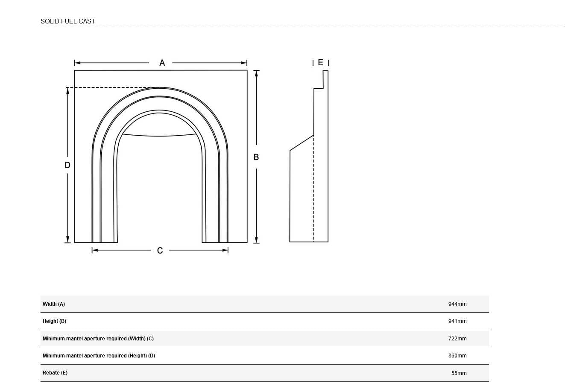Click the 941mm height value
The width and height of the screenshot is (565, 392).
click(x=457, y=321)
